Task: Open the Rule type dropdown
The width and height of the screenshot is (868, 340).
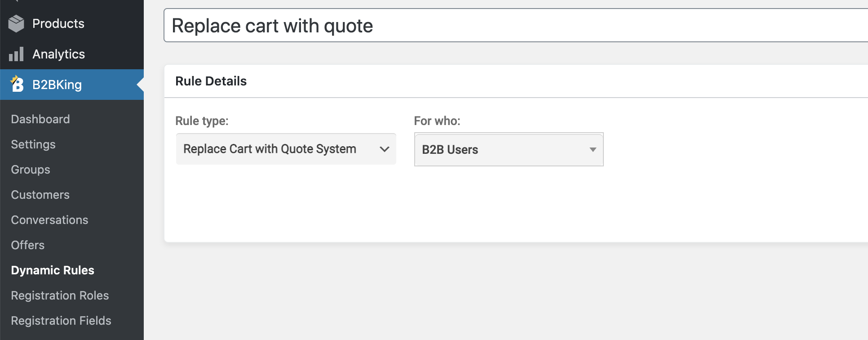Action: point(286,149)
